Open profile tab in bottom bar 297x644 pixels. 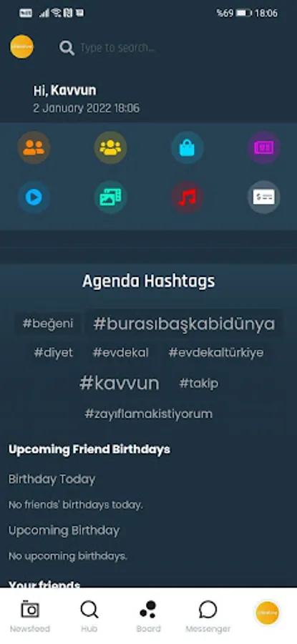pos(267,613)
